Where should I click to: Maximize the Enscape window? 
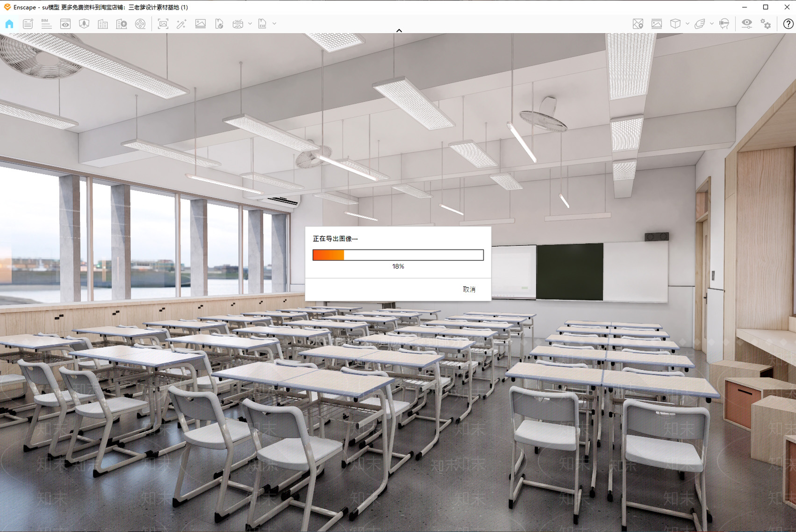point(766,7)
